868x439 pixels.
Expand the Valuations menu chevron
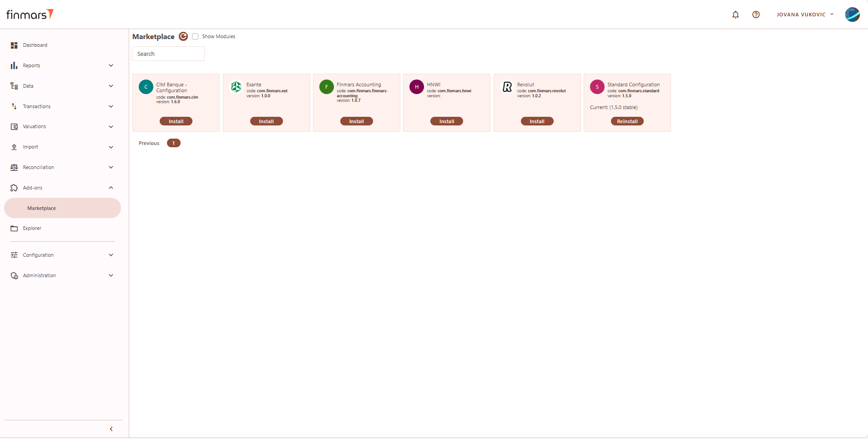[x=111, y=127]
